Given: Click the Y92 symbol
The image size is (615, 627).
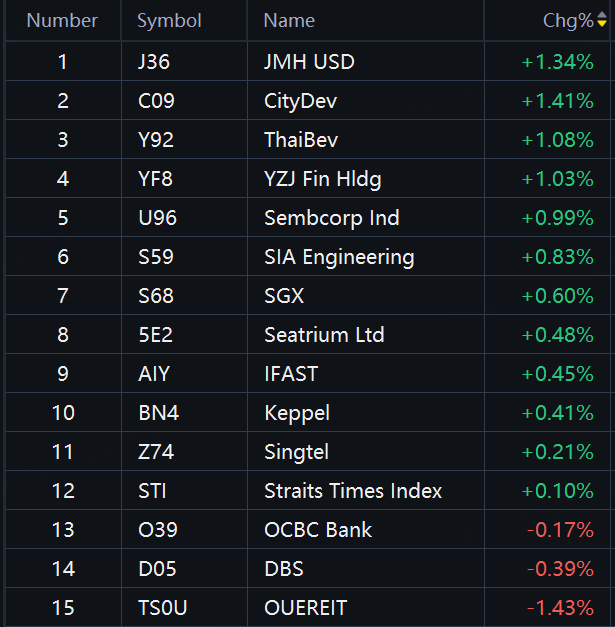Looking at the screenshot, I should pyautogui.click(x=154, y=140).
